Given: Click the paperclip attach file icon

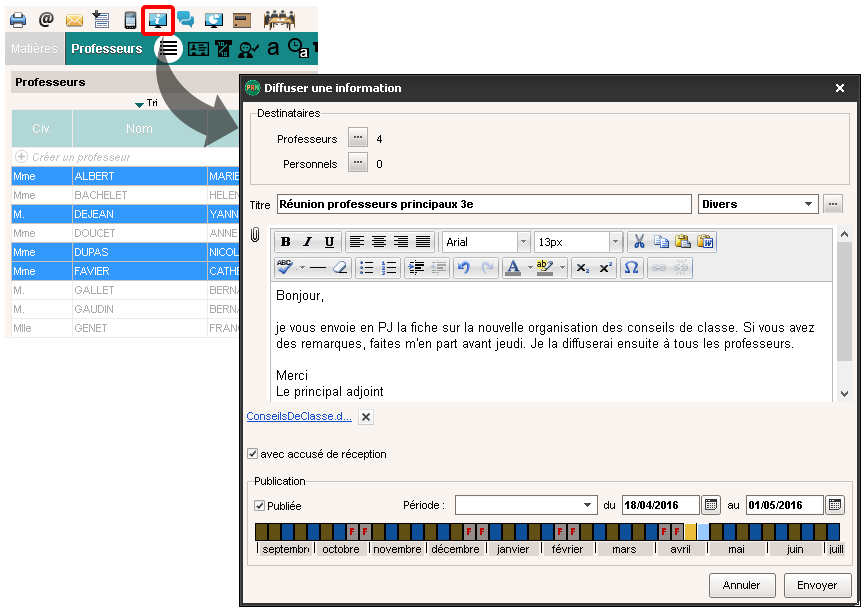Looking at the screenshot, I should [255, 234].
